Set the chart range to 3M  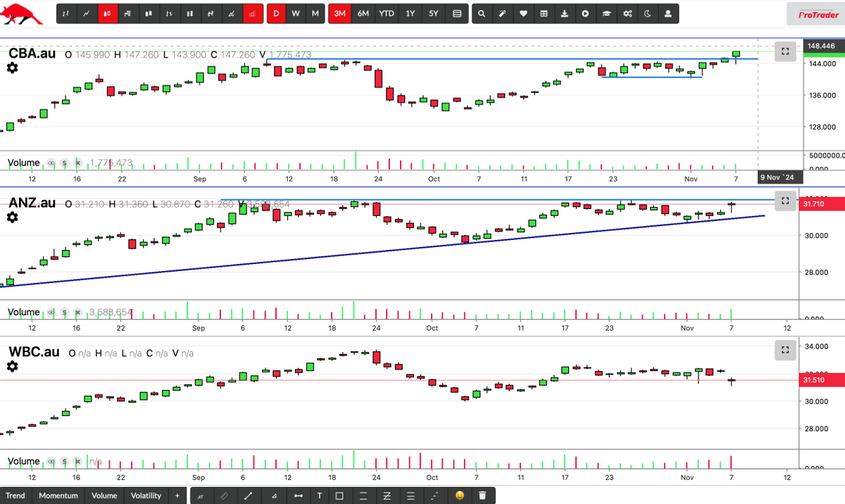pyautogui.click(x=340, y=13)
